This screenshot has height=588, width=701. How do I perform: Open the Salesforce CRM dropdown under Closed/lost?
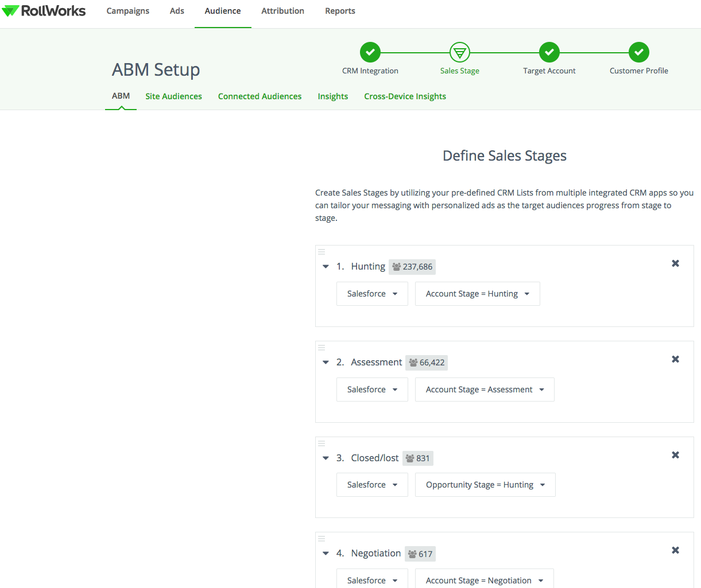[x=372, y=485]
